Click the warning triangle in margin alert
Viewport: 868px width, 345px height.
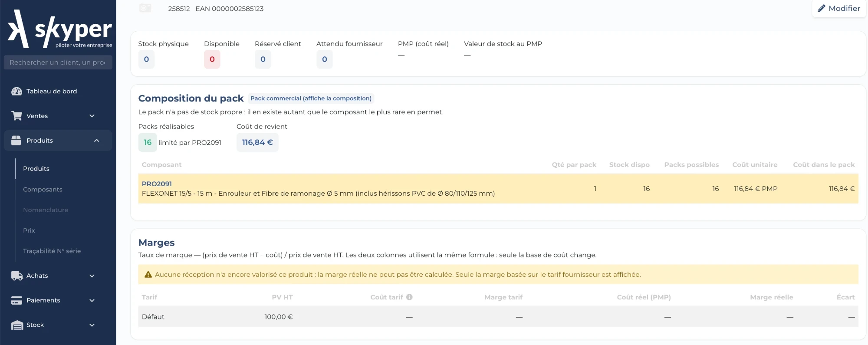(148, 275)
